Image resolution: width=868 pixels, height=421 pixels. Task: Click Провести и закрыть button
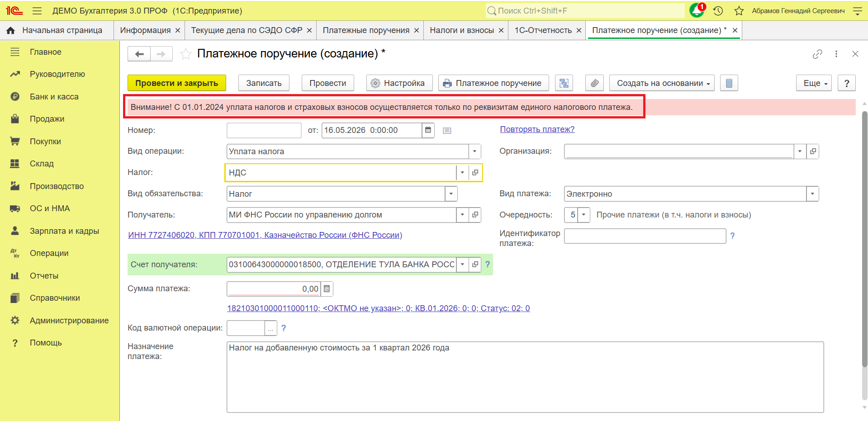pyautogui.click(x=177, y=83)
